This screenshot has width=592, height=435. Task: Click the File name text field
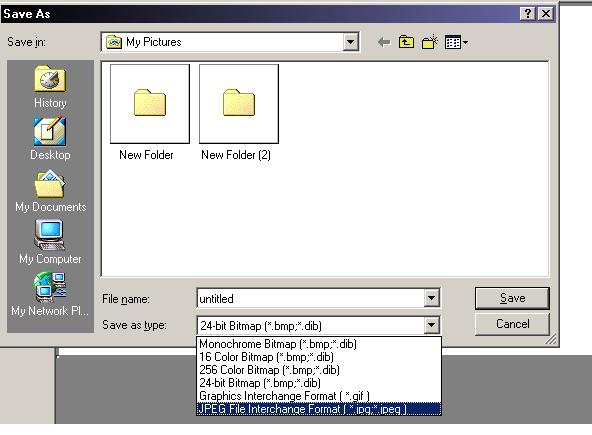point(311,298)
